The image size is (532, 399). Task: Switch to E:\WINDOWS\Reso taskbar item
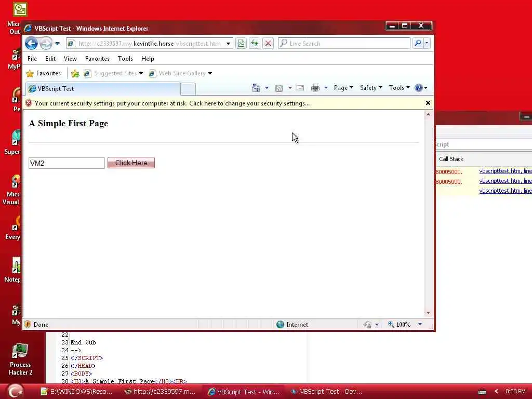[x=76, y=392]
